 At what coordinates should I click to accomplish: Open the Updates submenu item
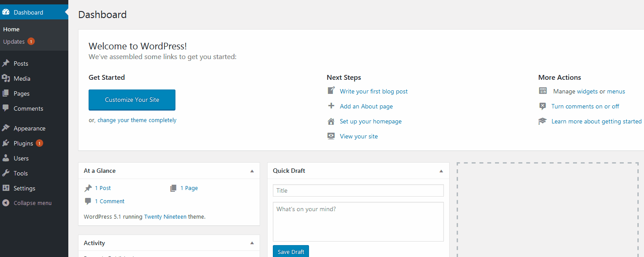pyautogui.click(x=14, y=41)
